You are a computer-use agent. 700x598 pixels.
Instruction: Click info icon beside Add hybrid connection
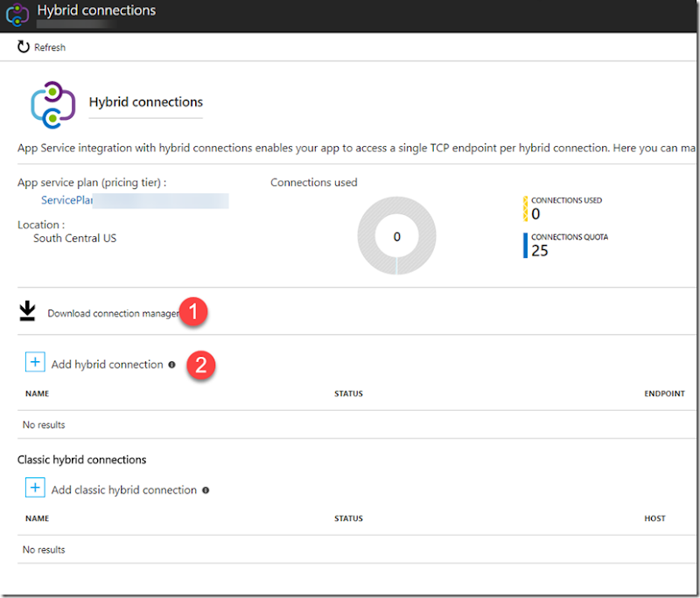171,365
